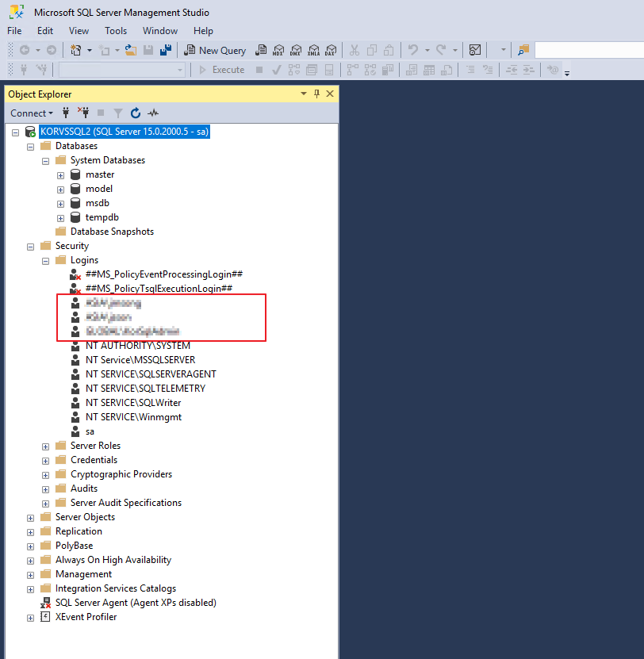Select the sa login

pos(90,431)
